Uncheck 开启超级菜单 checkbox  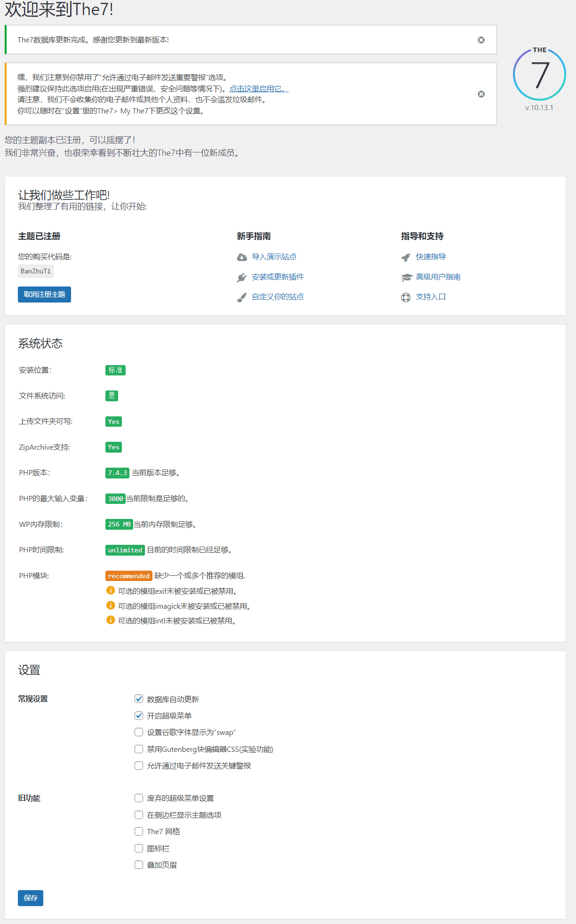pyautogui.click(x=139, y=716)
